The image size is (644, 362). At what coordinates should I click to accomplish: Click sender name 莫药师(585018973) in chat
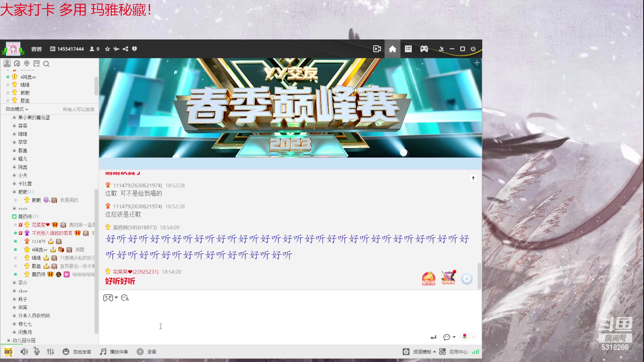pos(135,228)
